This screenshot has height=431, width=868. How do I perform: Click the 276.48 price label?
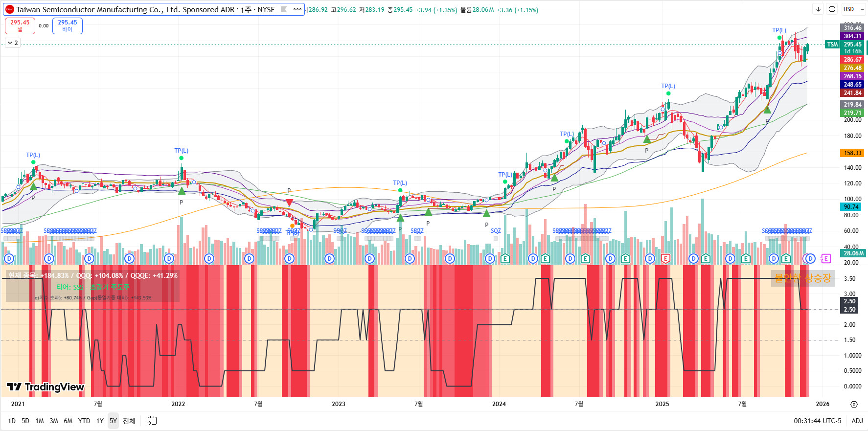[852, 68]
